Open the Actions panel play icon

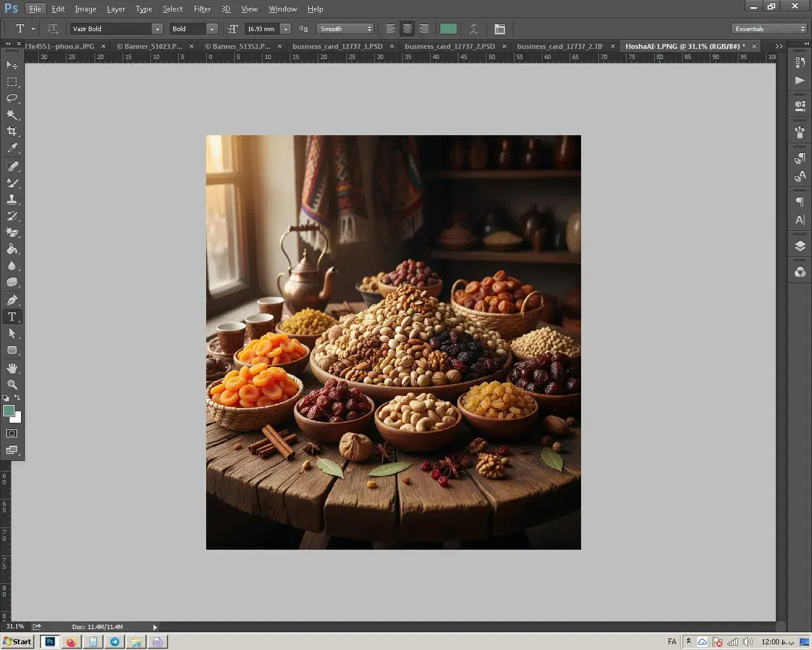(x=800, y=81)
